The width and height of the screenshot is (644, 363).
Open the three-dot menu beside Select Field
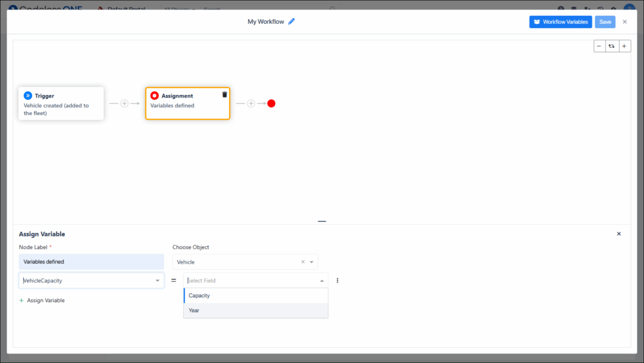click(338, 281)
